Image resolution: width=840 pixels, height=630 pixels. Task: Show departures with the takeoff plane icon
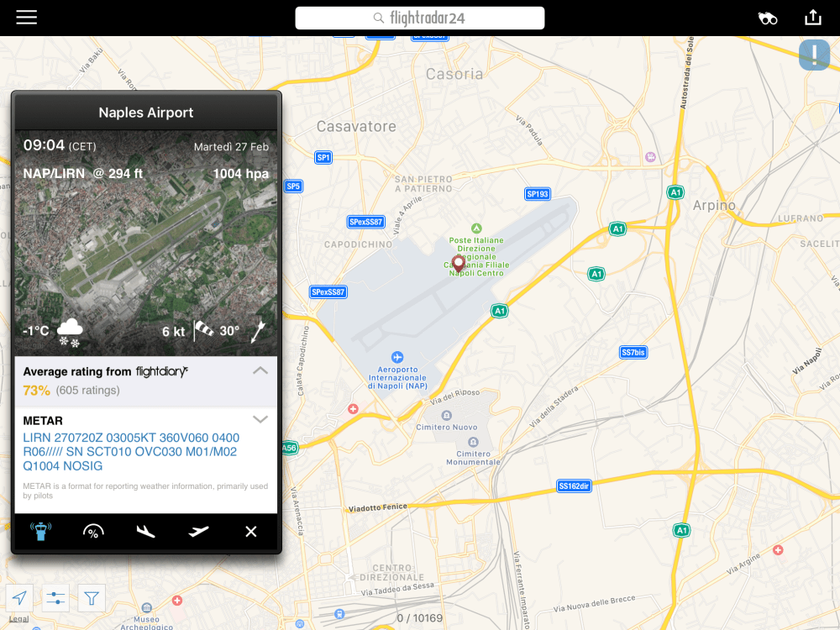coord(198,532)
